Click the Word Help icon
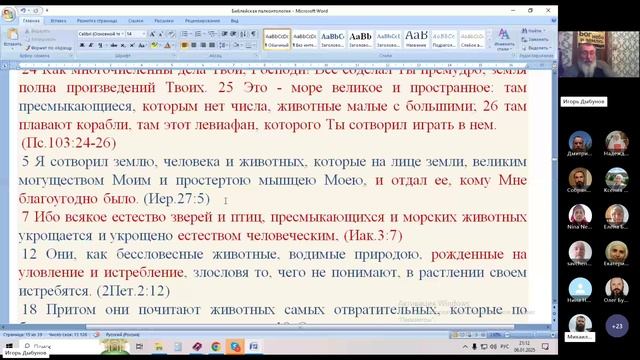The image size is (640, 360). point(554,20)
